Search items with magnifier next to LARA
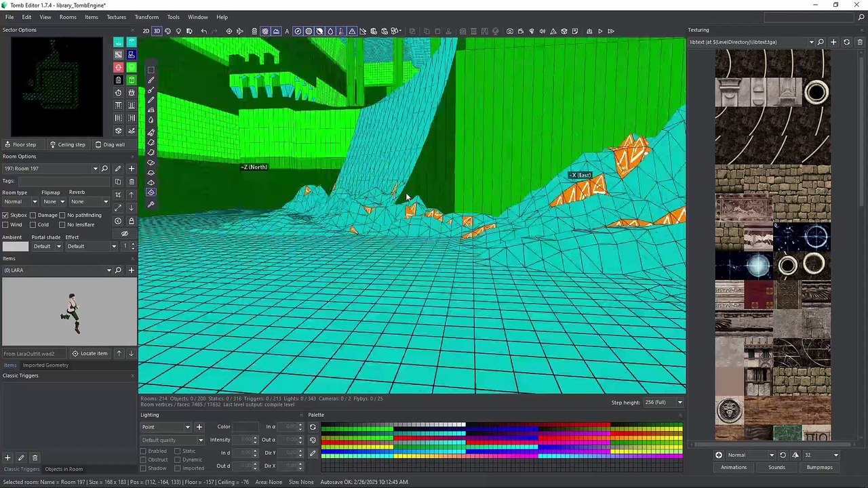This screenshot has width=868, height=488. (x=118, y=270)
